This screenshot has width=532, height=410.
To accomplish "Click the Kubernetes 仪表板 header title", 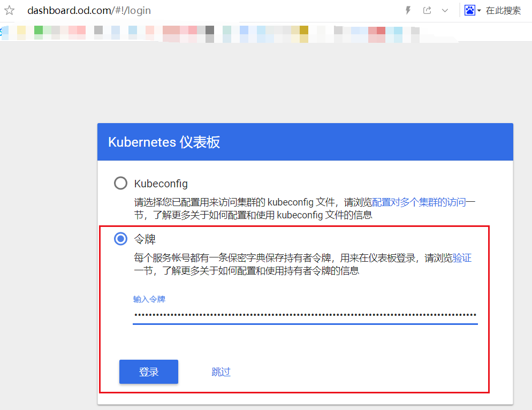I will [164, 142].
